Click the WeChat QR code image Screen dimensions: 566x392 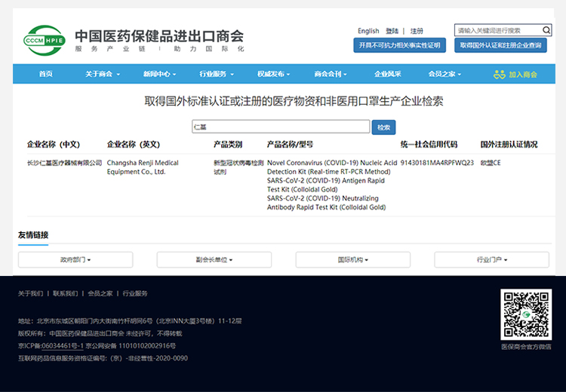(526, 314)
